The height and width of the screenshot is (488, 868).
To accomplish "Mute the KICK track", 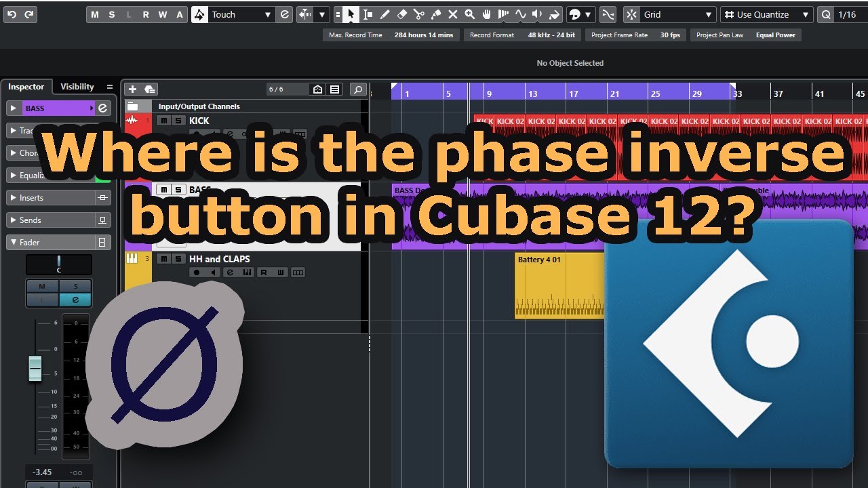I will click(163, 121).
